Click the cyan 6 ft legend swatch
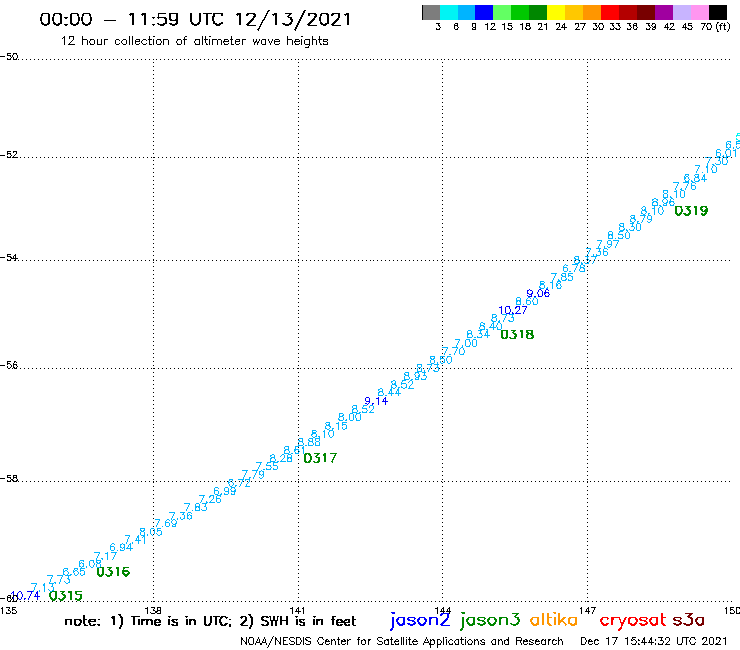The width and height of the screenshot is (740, 650). pyautogui.click(x=449, y=13)
